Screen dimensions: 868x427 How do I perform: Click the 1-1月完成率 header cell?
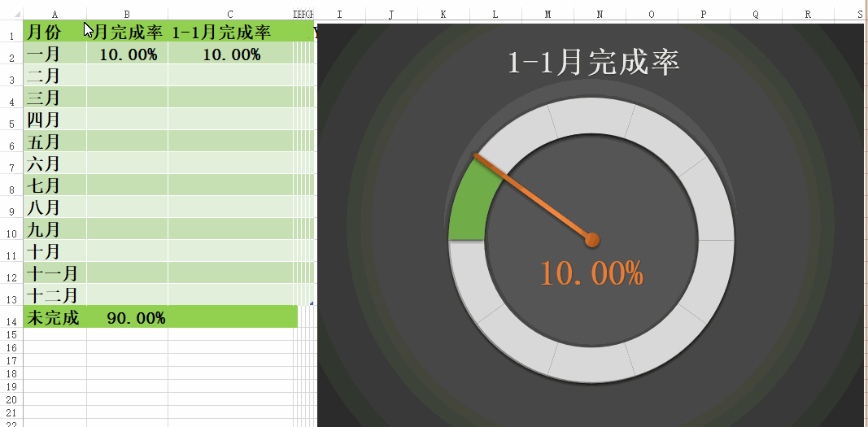[230, 32]
